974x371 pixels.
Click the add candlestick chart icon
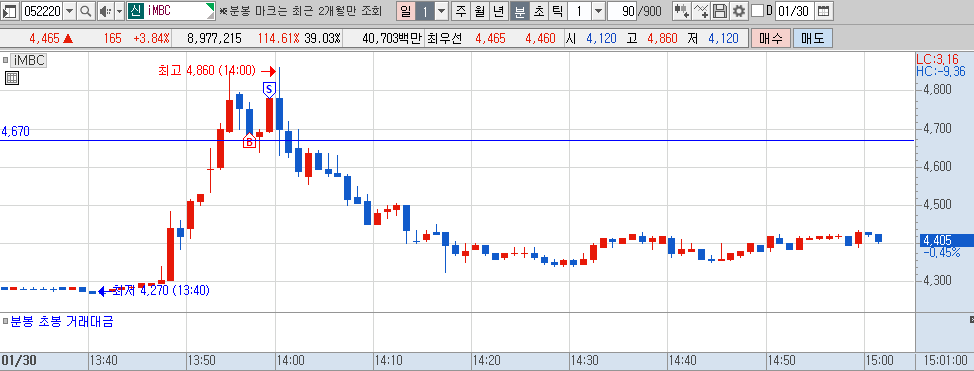681,11
